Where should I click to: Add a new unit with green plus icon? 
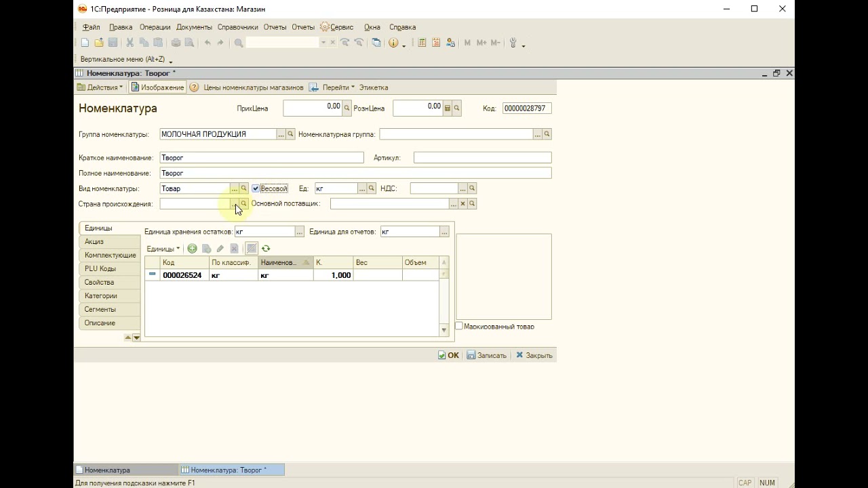[193, 249]
